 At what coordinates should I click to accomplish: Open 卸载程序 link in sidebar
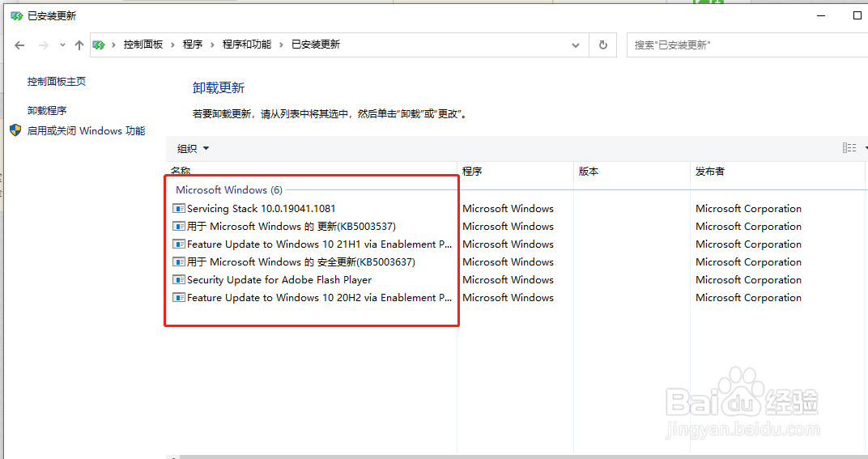click(x=47, y=111)
